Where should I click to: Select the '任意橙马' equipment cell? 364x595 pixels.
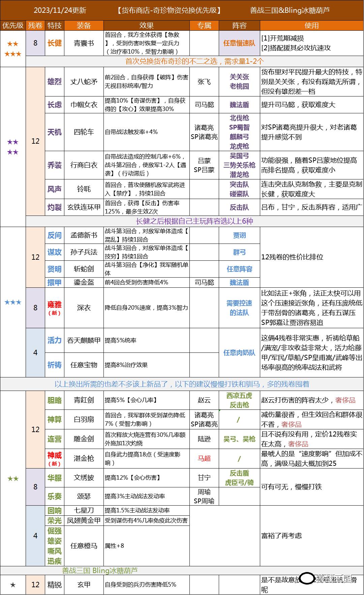pos(84,546)
